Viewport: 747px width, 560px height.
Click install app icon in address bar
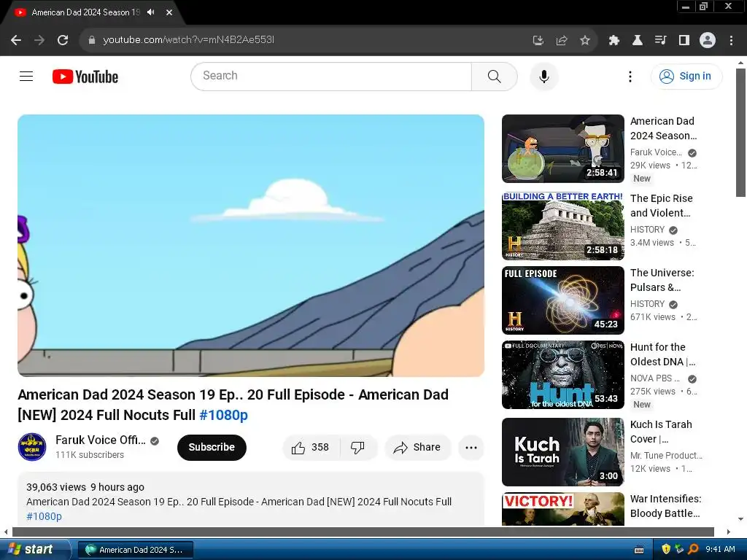point(538,40)
